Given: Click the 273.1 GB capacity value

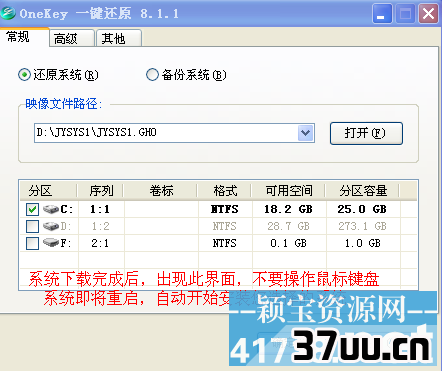Looking at the screenshot, I should pos(363,226).
